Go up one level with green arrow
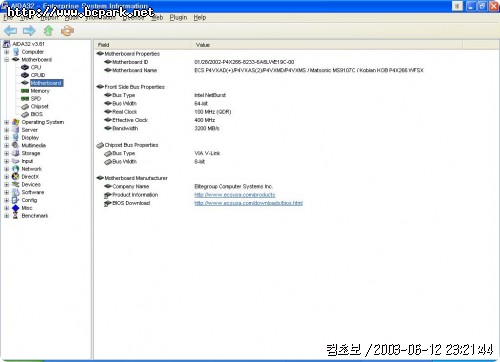The width and height of the screenshot is (500, 362). [x=49, y=31]
